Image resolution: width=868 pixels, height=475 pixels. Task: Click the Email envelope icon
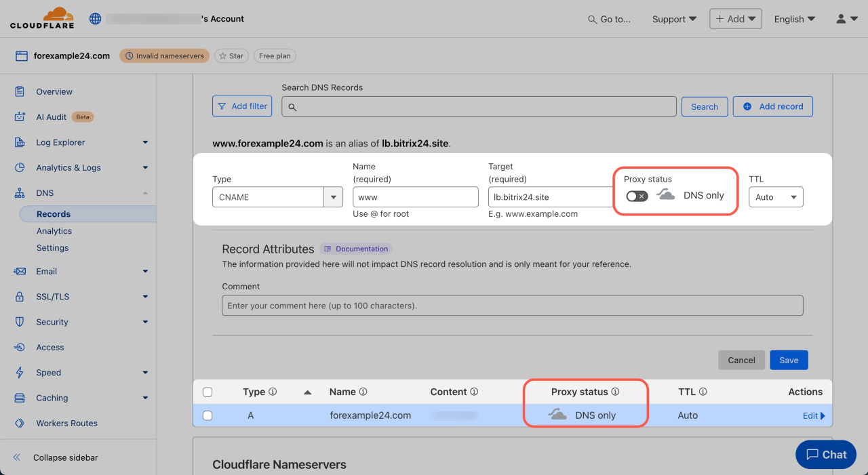(20, 271)
